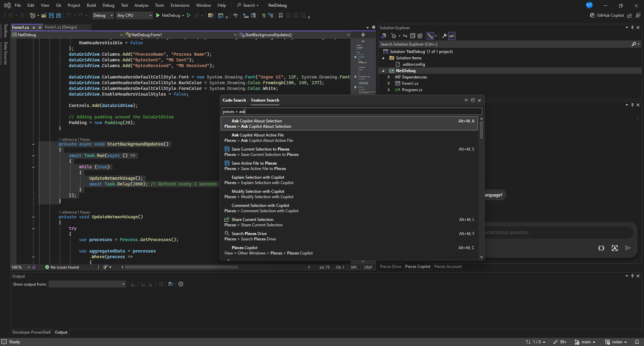Click the clock timestamp icon in Output panel
This screenshot has height=346, width=644.
coord(181,284)
